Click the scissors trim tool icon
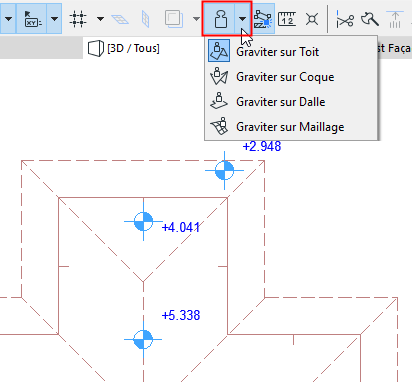This screenshot has height=382, width=412. (345, 19)
